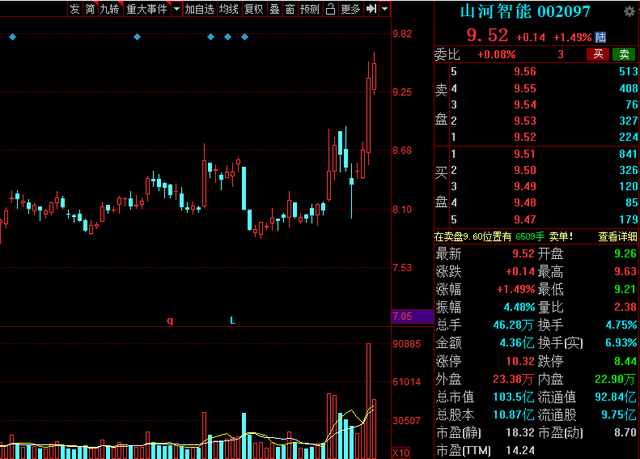Viewport: 640px width, 459px height.
Task: Toggle the 九转 indicator
Action: (110, 9)
